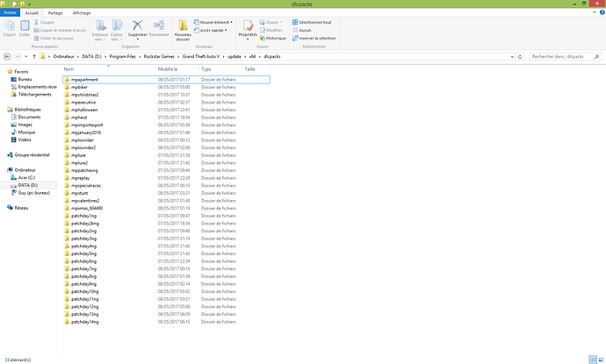The image size is (606, 364).
Task: Click Program Files breadcrumb
Action: 122,57
